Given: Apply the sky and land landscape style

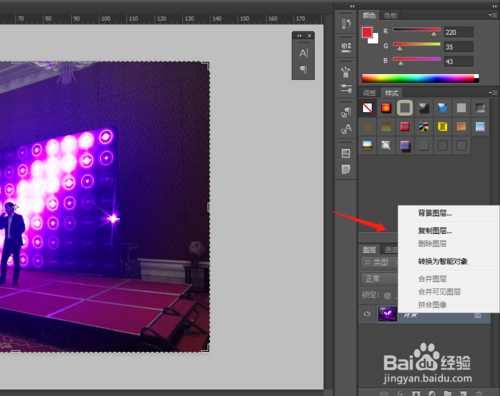Looking at the screenshot, I should point(367,145).
